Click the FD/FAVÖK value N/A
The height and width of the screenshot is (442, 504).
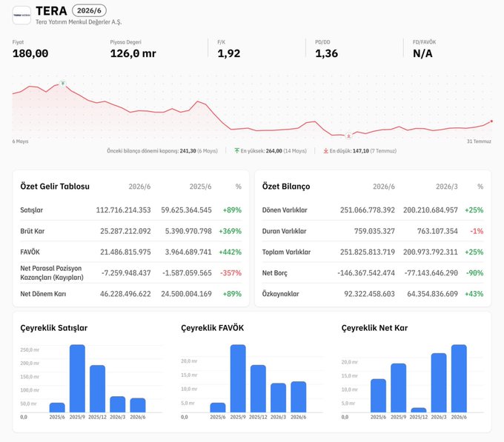point(422,53)
